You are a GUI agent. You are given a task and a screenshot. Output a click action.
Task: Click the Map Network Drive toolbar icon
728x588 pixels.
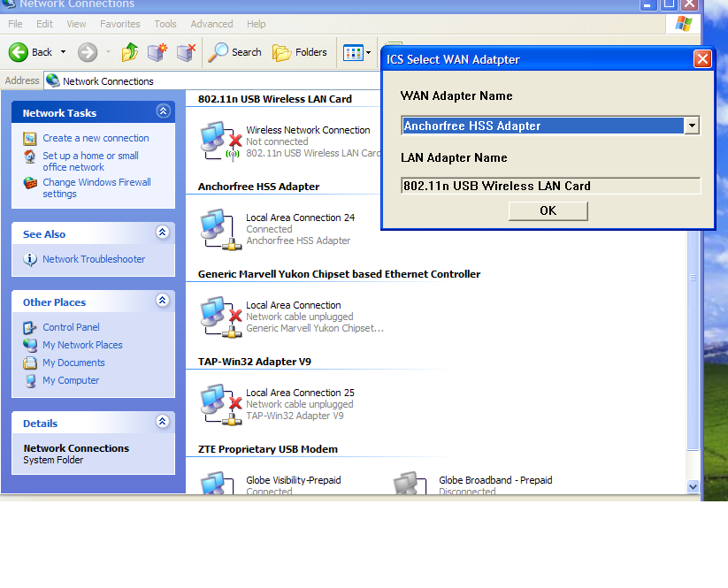click(157, 52)
